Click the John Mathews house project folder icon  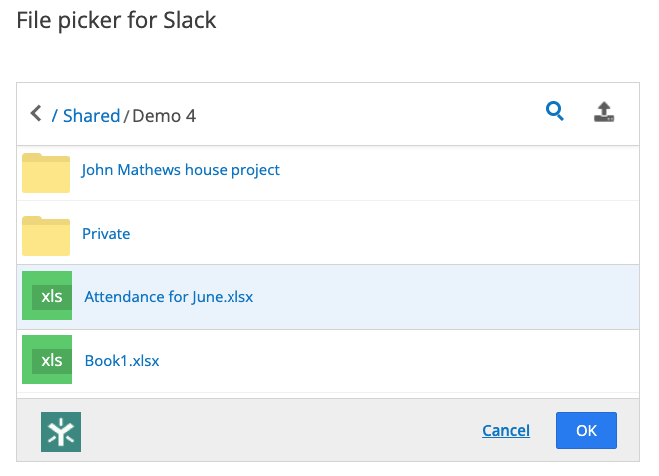[x=46, y=173]
